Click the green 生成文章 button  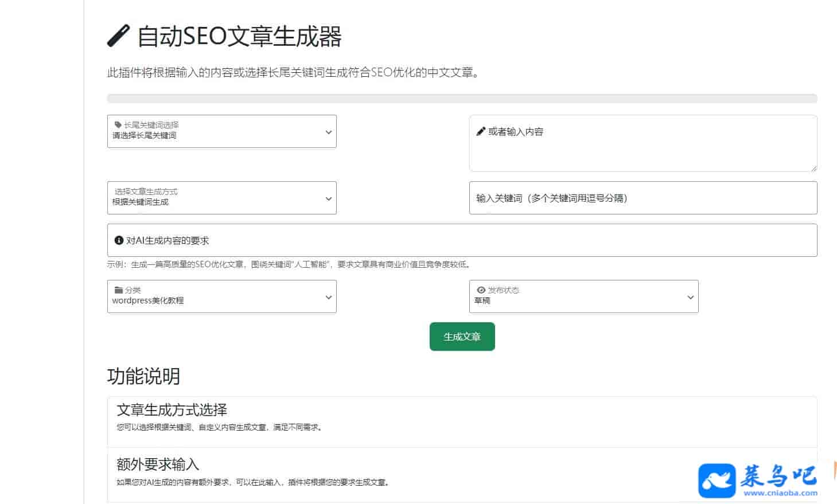(462, 337)
